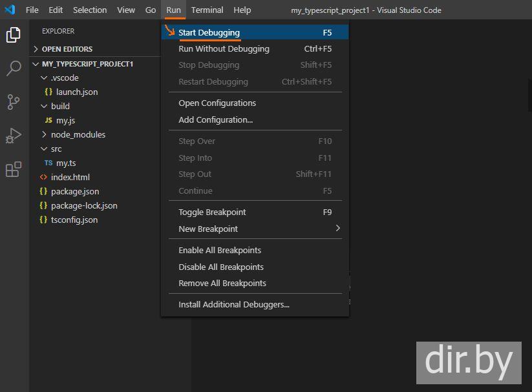The image size is (532, 392).
Task: Open tsconfig.json in the explorer
Action: [74, 220]
